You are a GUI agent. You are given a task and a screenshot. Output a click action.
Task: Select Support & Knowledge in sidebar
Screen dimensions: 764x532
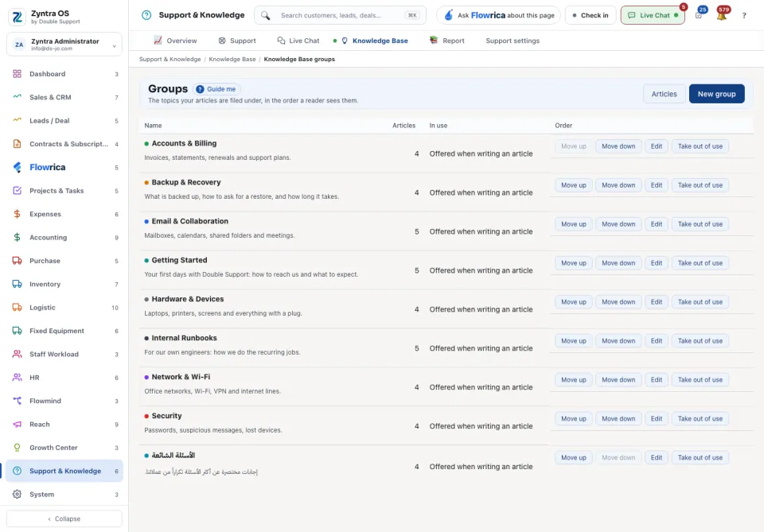(x=64, y=471)
